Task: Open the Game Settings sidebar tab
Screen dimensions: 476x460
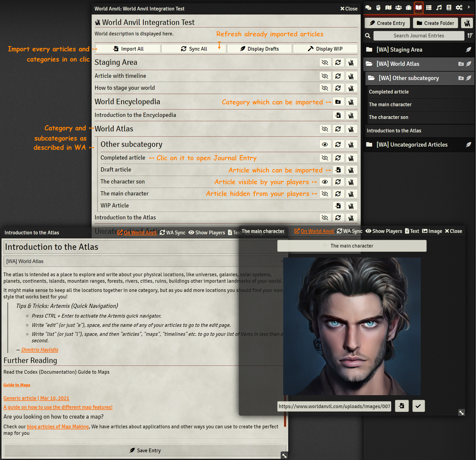Action: pos(459,8)
